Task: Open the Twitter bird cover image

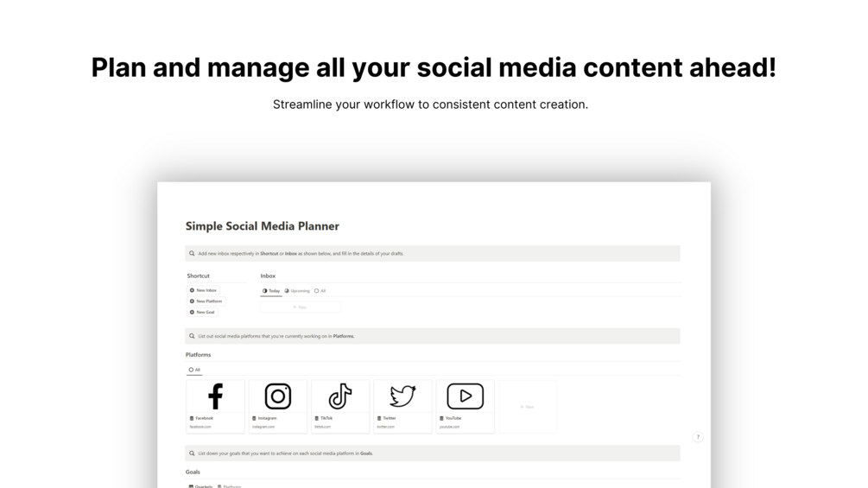Action: [x=402, y=396]
